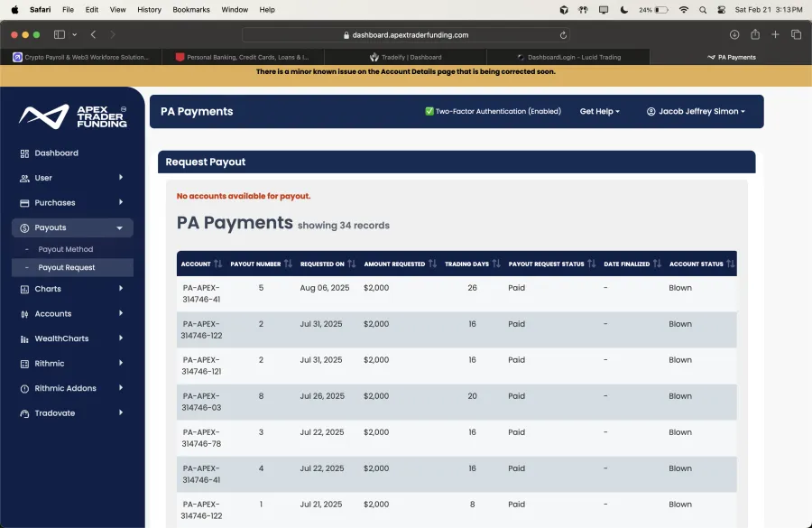This screenshot has height=528, width=812.
Task: Open the Safari sidebar options chevron
Action: 75,34
